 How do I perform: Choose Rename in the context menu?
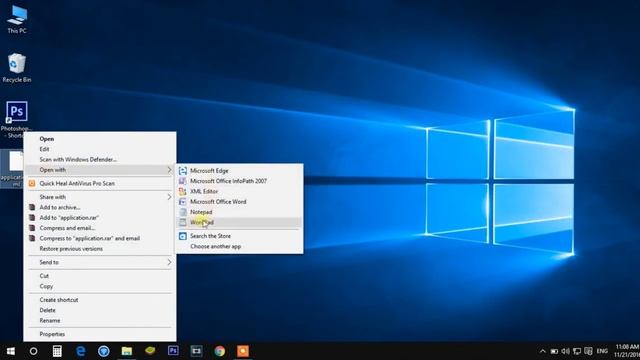[x=100, y=321]
